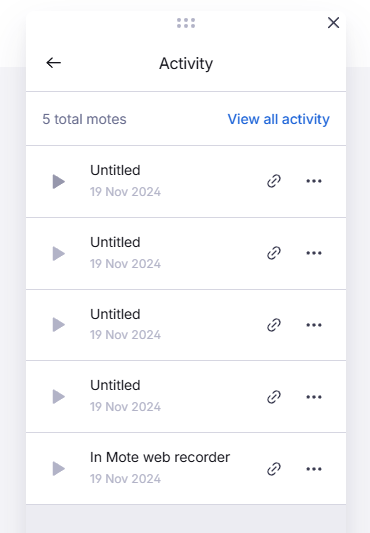Copy link for the first Untitled mote
The image size is (370, 533).
(x=274, y=181)
